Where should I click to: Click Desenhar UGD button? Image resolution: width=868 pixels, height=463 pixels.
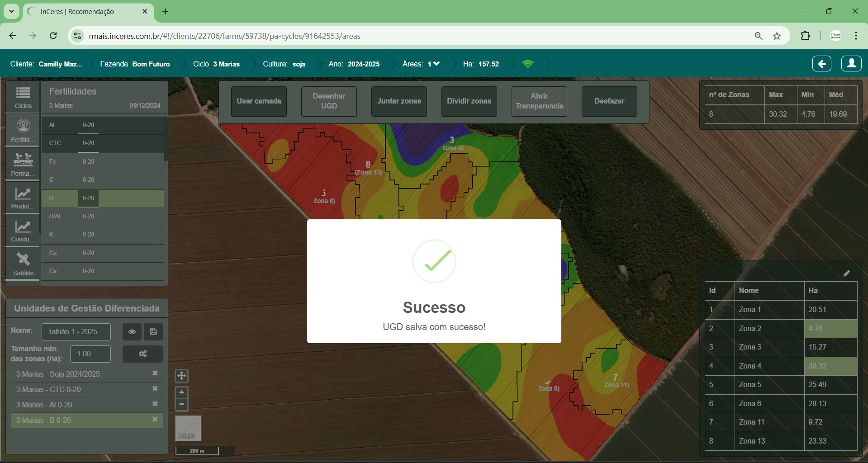[x=329, y=101]
